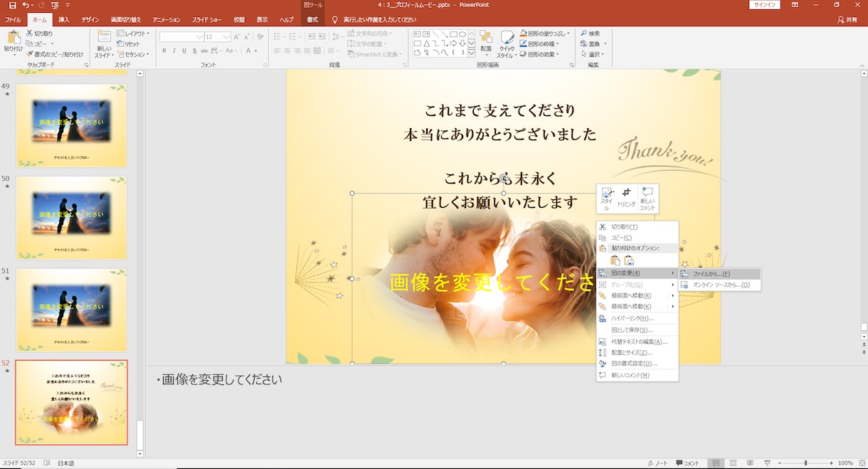Toggle the ノート notes pane button
The height and width of the screenshot is (469, 868).
[x=657, y=463]
